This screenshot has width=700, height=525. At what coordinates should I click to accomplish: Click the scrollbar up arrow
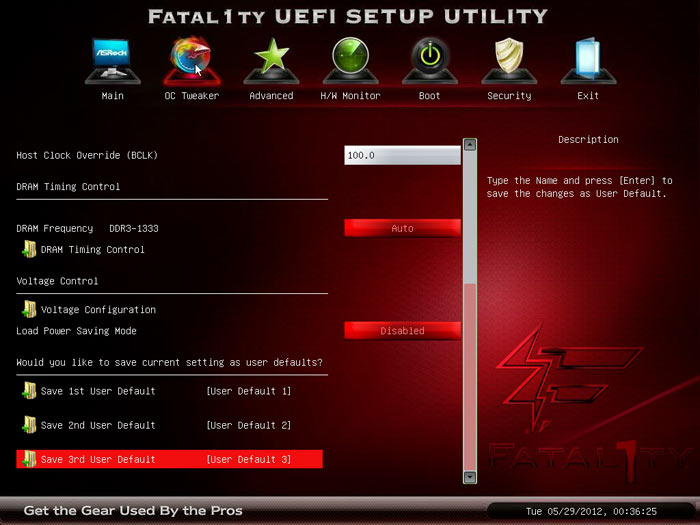click(x=470, y=145)
